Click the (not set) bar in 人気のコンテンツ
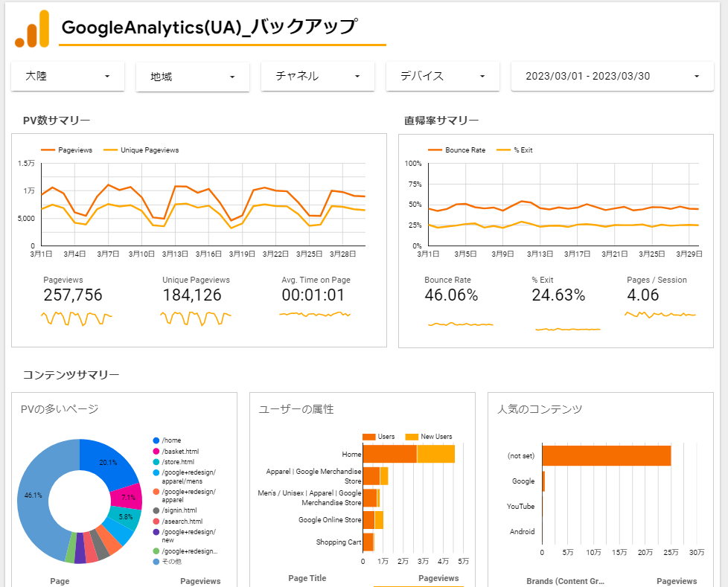The height and width of the screenshot is (587, 728). [x=607, y=455]
